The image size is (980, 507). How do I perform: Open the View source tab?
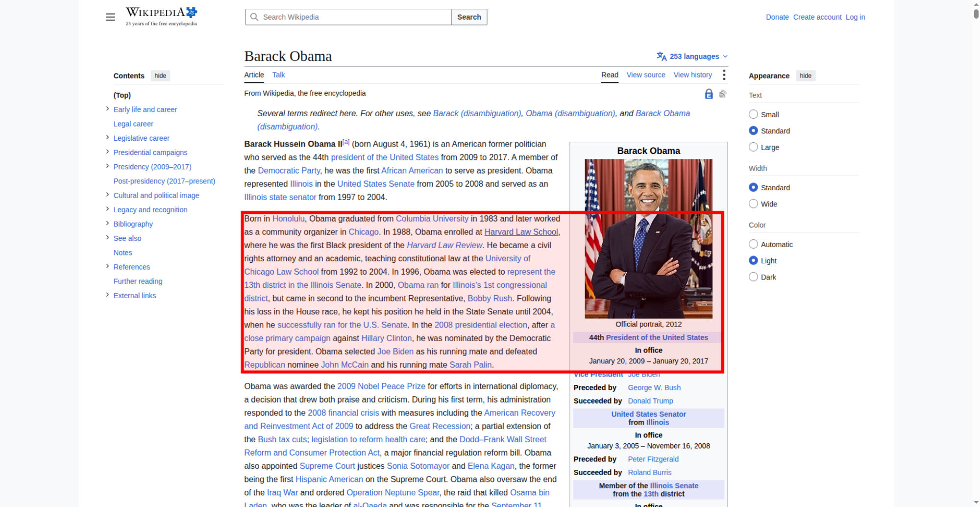646,75
